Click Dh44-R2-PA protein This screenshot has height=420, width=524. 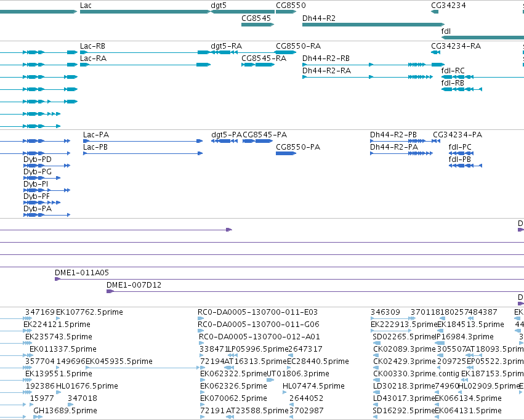coord(401,153)
